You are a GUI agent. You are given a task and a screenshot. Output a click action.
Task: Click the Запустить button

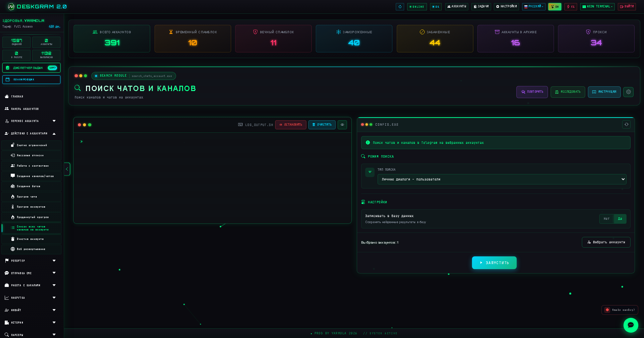[x=494, y=263]
